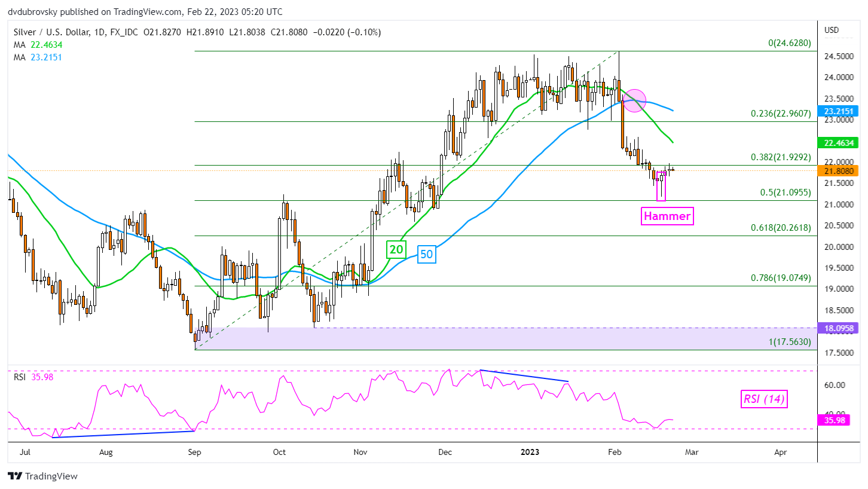The image size is (868, 489).
Task: Click the blue 23.2151 price axis tag
Action: coord(839,111)
